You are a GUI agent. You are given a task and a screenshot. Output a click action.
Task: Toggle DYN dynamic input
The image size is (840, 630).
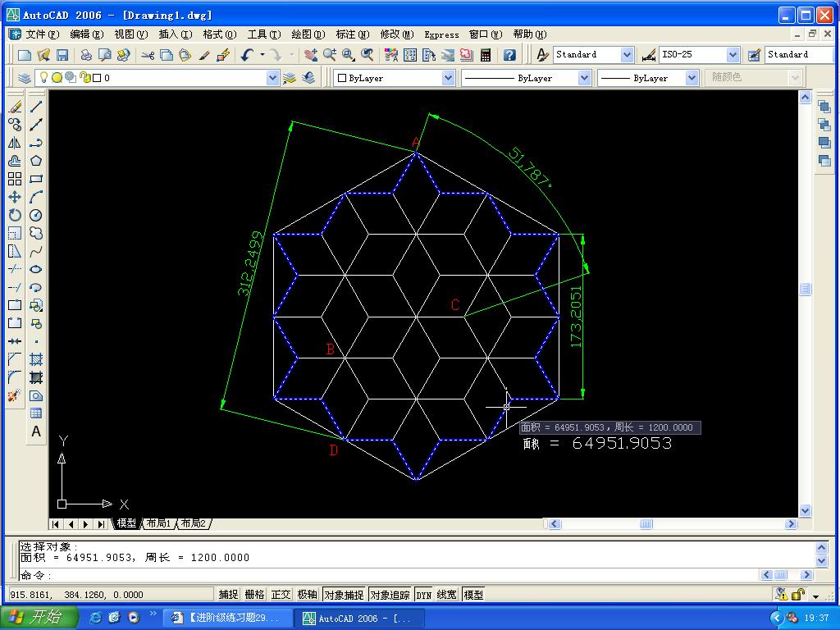pyautogui.click(x=424, y=595)
